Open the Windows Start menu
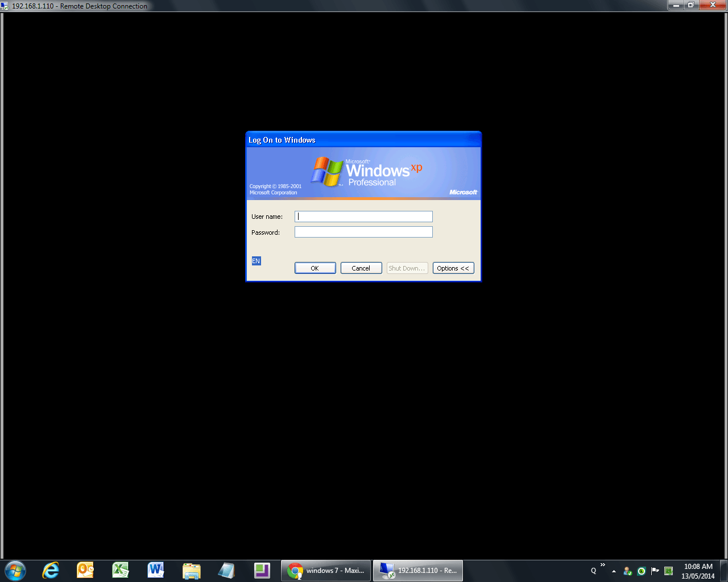728x582 pixels. pyautogui.click(x=15, y=571)
